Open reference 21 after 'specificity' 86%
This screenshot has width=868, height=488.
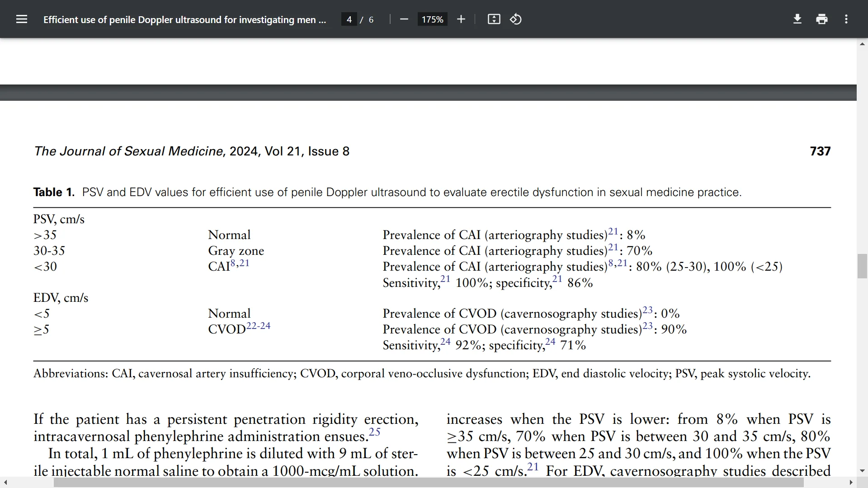[557, 279]
